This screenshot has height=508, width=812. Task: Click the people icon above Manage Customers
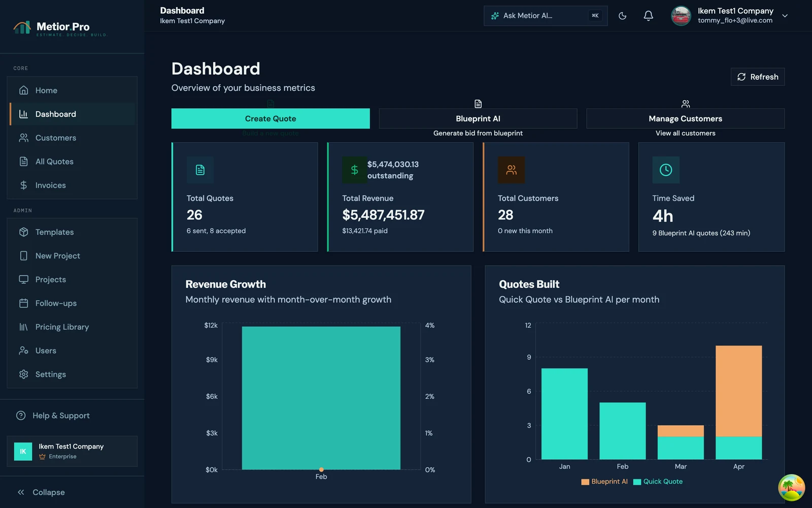(686, 104)
